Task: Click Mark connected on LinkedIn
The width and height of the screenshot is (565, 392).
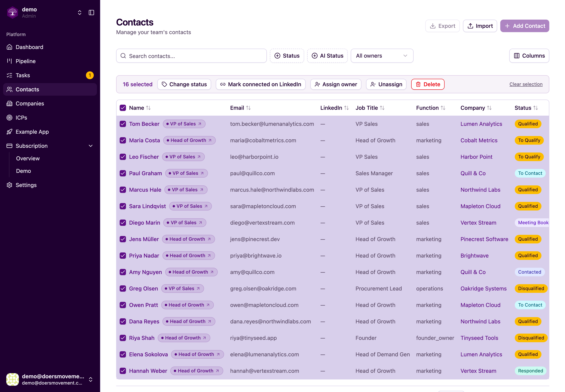Action: tap(261, 84)
